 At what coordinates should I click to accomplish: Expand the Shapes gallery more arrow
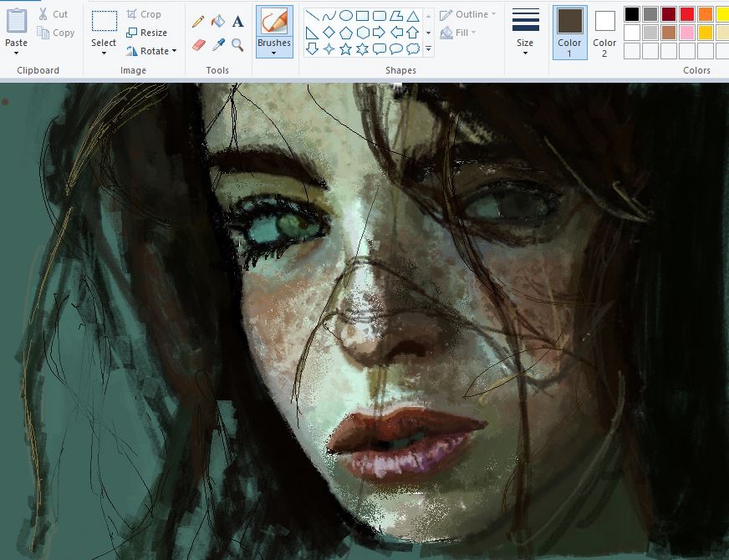tap(429, 49)
